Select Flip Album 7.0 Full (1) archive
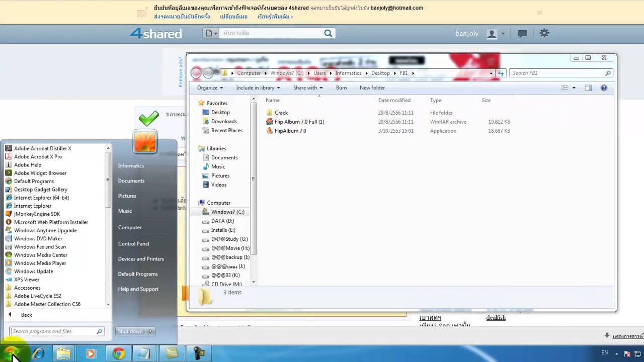This screenshot has height=362, width=644. coord(299,122)
